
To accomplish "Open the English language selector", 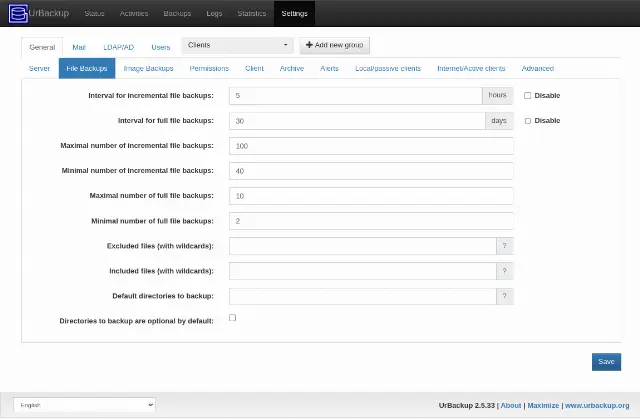I will (x=84, y=405).
